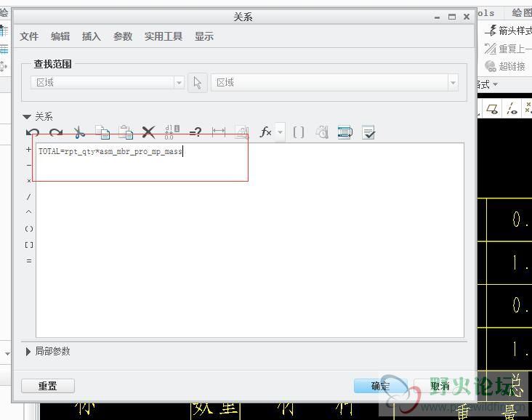The width and height of the screenshot is (532, 420).
Task: Maximize the 关系 dialog
Action: click(x=452, y=17)
